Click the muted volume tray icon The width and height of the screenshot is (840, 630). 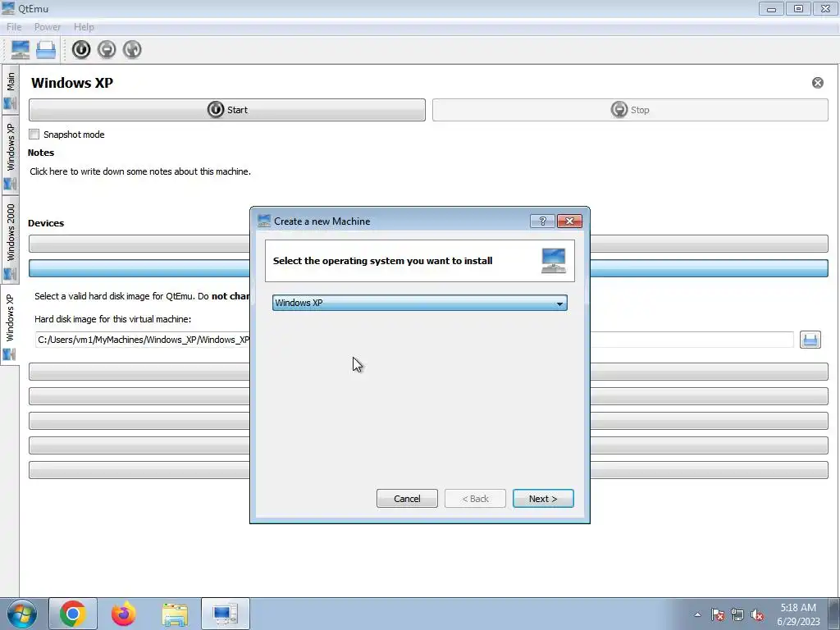coord(757,614)
